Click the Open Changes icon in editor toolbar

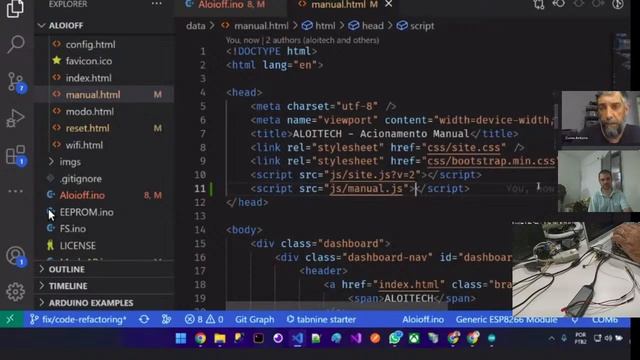(539, 4)
